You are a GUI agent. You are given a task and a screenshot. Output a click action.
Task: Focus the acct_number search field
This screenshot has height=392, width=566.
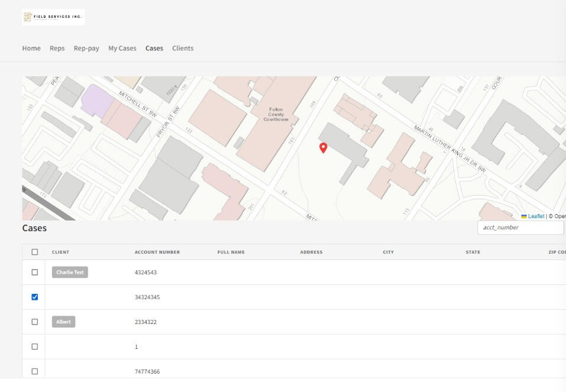(x=520, y=228)
